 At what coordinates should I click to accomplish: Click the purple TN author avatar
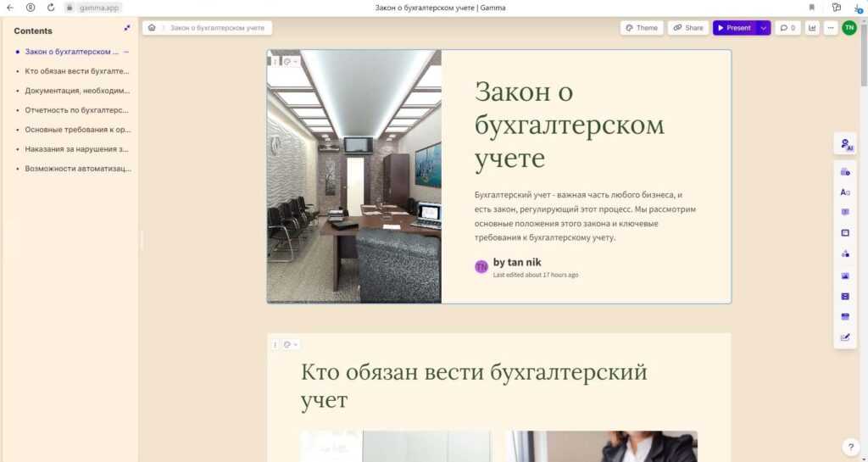click(481, 267)
